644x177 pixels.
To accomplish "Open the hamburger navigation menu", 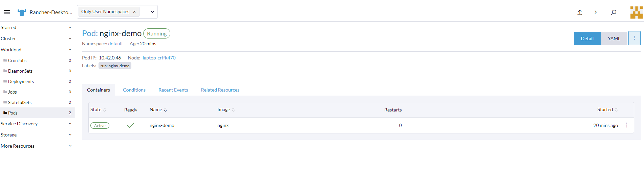I will (7, 12).
